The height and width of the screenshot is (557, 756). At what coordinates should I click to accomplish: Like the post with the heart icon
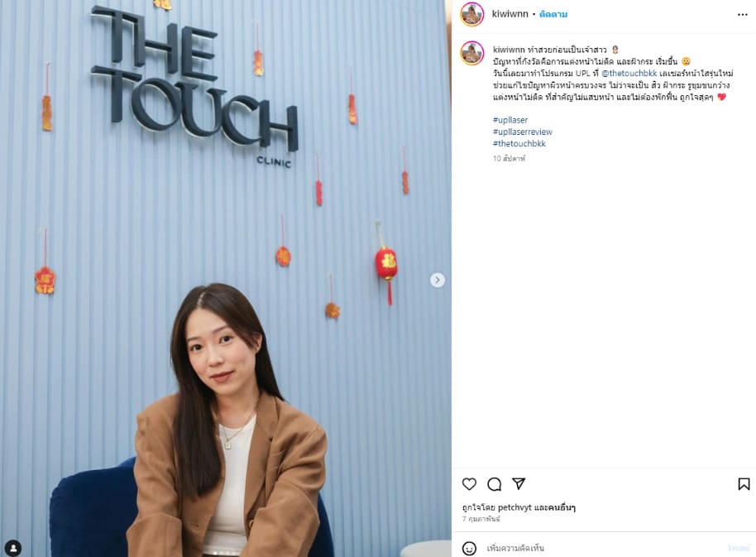[x=469, y=483]
